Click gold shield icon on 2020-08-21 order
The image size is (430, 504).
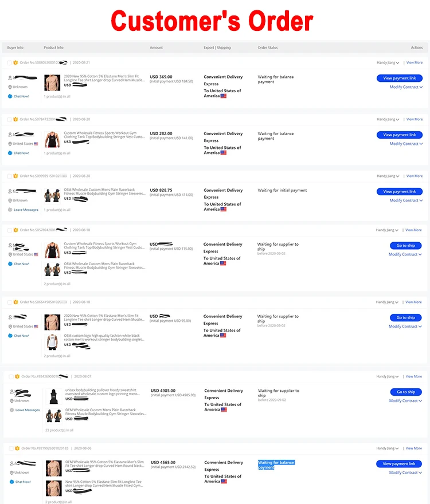pos(15,62)
